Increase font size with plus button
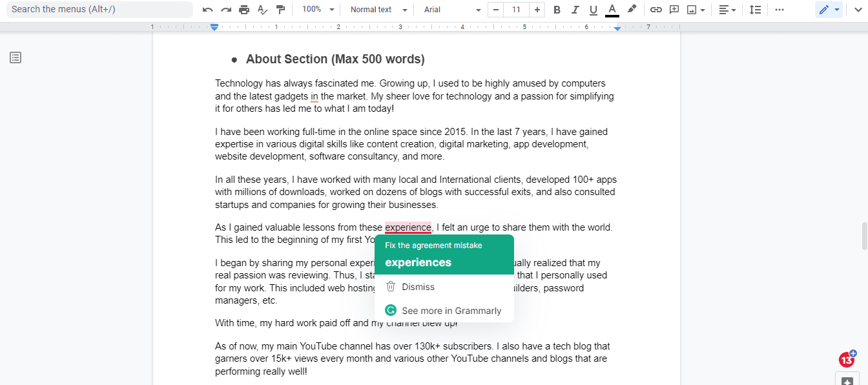This screenshot has height=385, width=868. coord(537,10)
